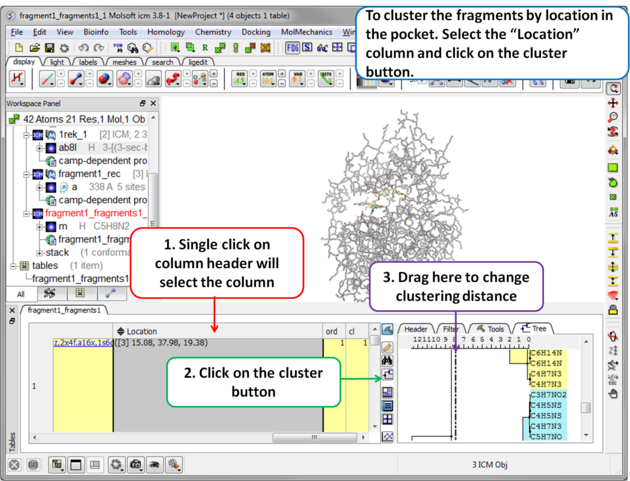Toggle display checkbox for ab8l molecule
The height and width of the screenshot is (481, 630).
50,148
